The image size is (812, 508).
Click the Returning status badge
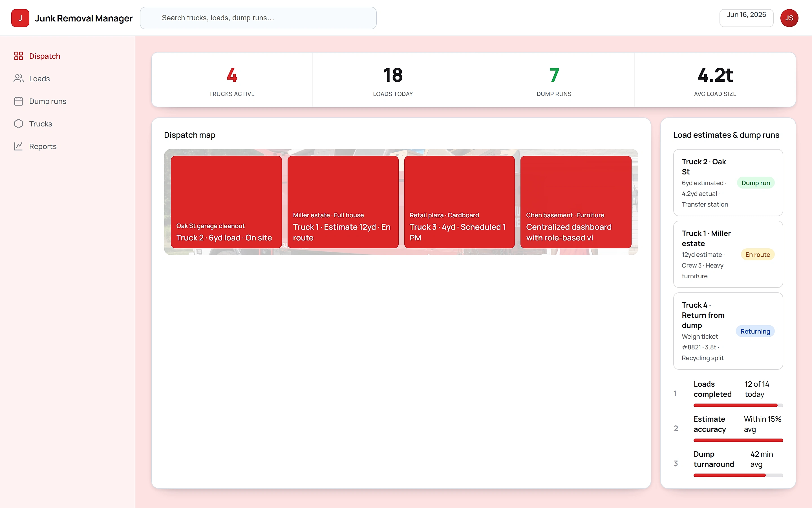pyautogui.click(x=755, y=331)
